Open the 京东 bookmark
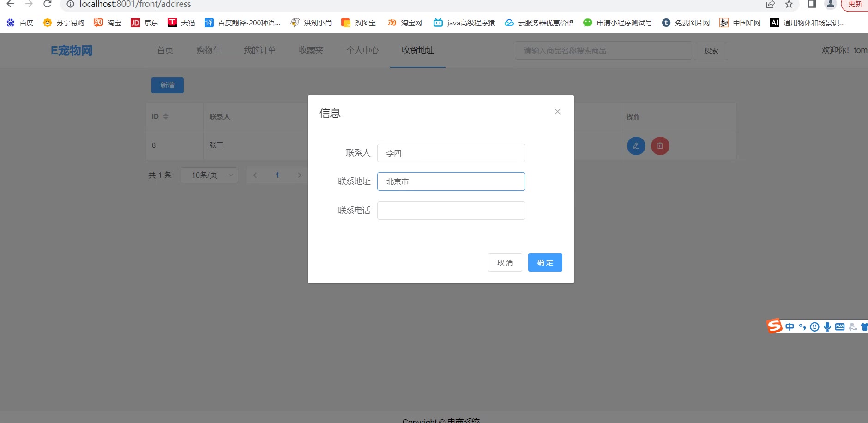The height and width of the screenshot is (423, 868). point(145,23)
